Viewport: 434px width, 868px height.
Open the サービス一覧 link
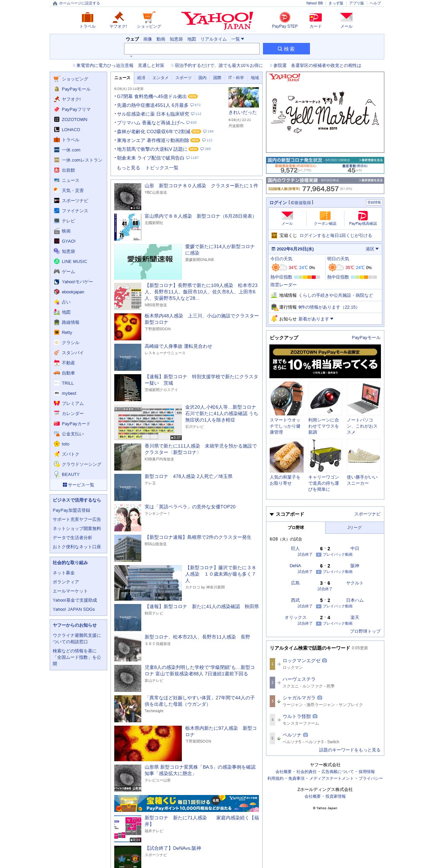(x=78, y=485)
